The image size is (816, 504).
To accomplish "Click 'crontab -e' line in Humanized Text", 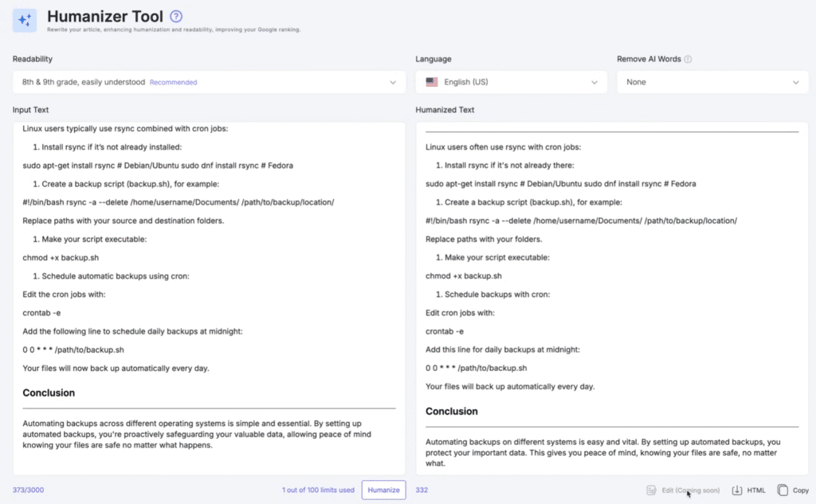I will pyautogui.click(x=445, y=330).
